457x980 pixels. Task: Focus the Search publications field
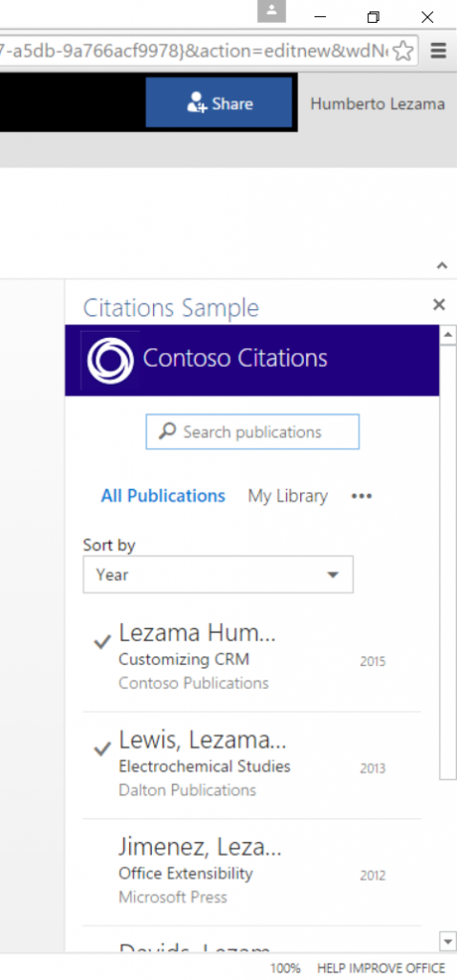252,432
